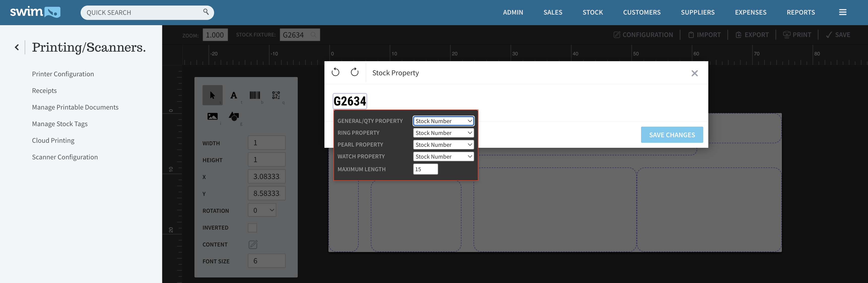Click the quick search magnifier icon
The height and width of the screenshot is (283, 868).
(206, 12)
